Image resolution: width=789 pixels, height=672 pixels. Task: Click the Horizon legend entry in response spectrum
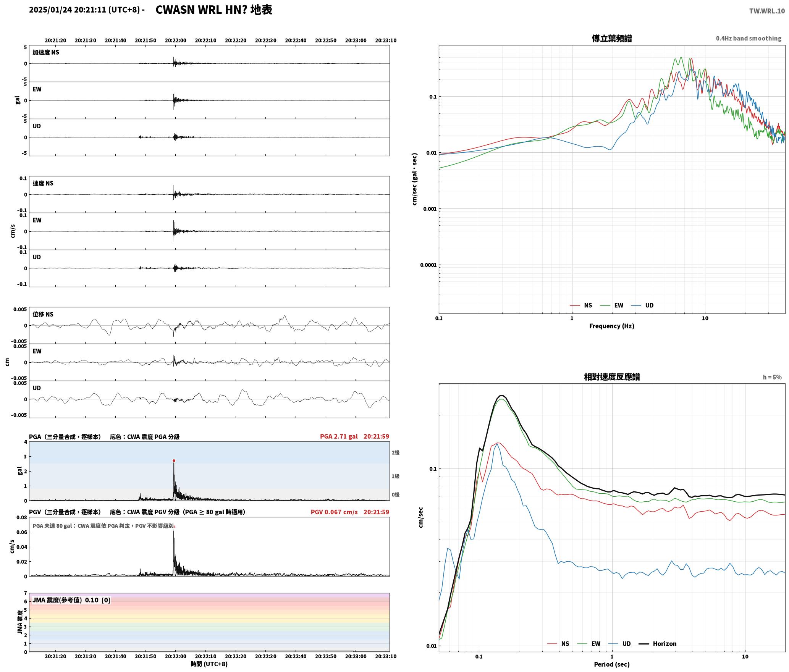click(658, 644)
